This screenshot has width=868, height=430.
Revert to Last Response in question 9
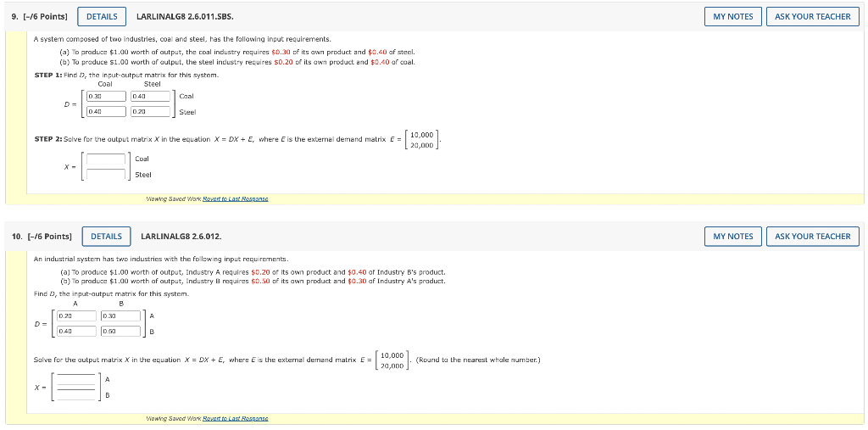click(236, 198)
